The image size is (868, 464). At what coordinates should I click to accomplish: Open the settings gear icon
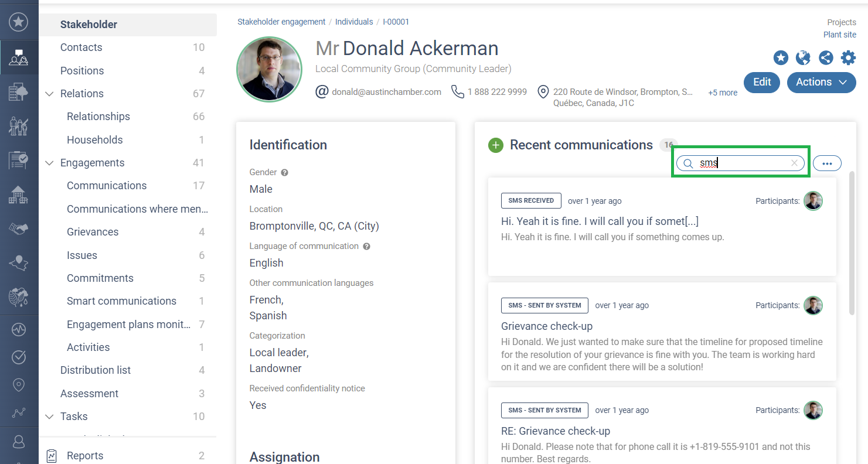point(848,57)
